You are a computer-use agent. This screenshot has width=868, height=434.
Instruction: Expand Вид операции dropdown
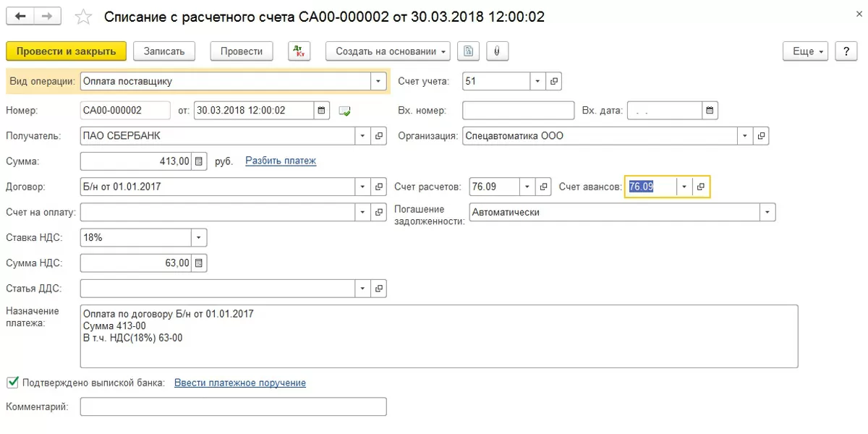tap(378, 82)
